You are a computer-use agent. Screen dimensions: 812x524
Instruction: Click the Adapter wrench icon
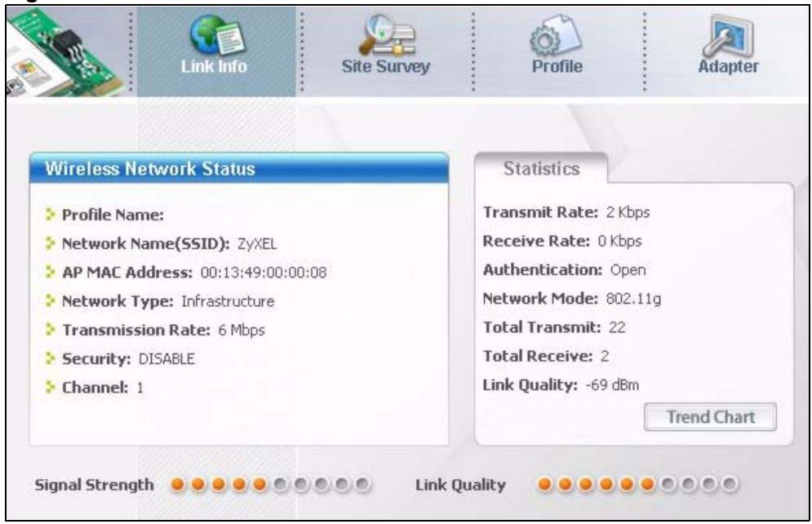point(728,36)
